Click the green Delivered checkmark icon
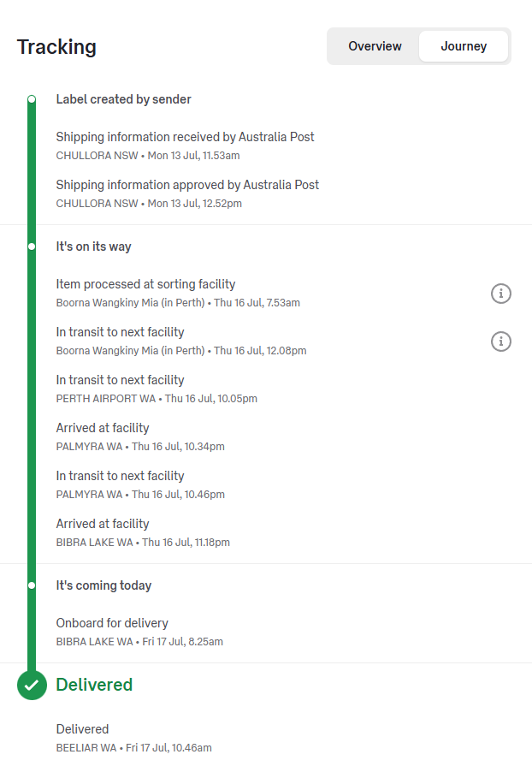The width and height of the screenshot is (532, 784). (x=32, y=685)
